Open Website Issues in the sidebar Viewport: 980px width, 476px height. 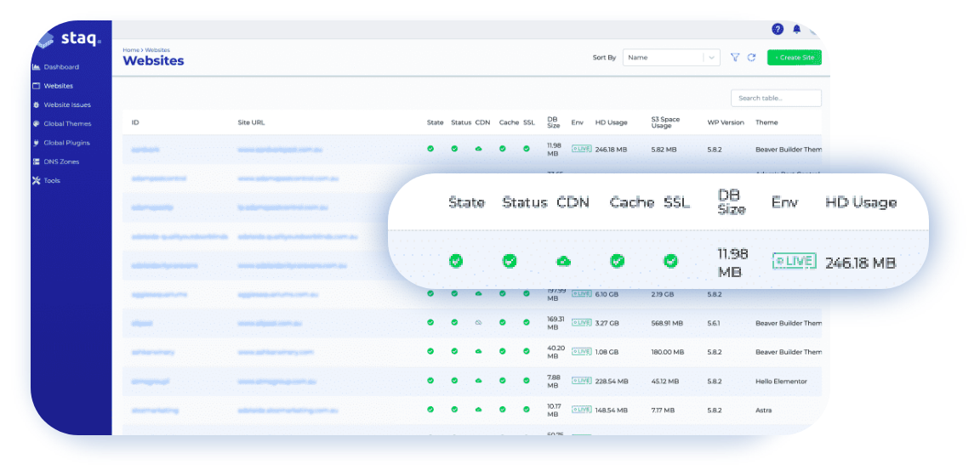(61, 105)
